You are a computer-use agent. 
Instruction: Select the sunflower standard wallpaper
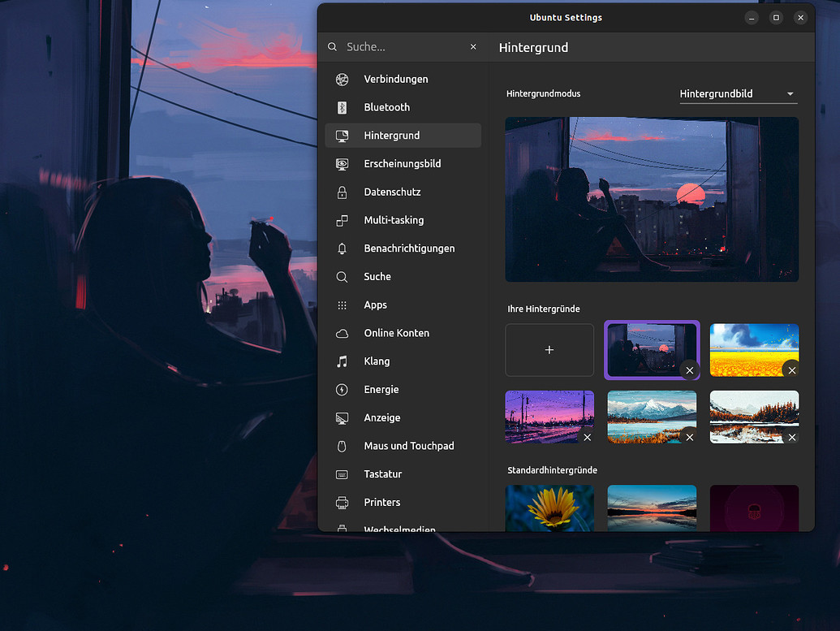[x=549, y=508]
